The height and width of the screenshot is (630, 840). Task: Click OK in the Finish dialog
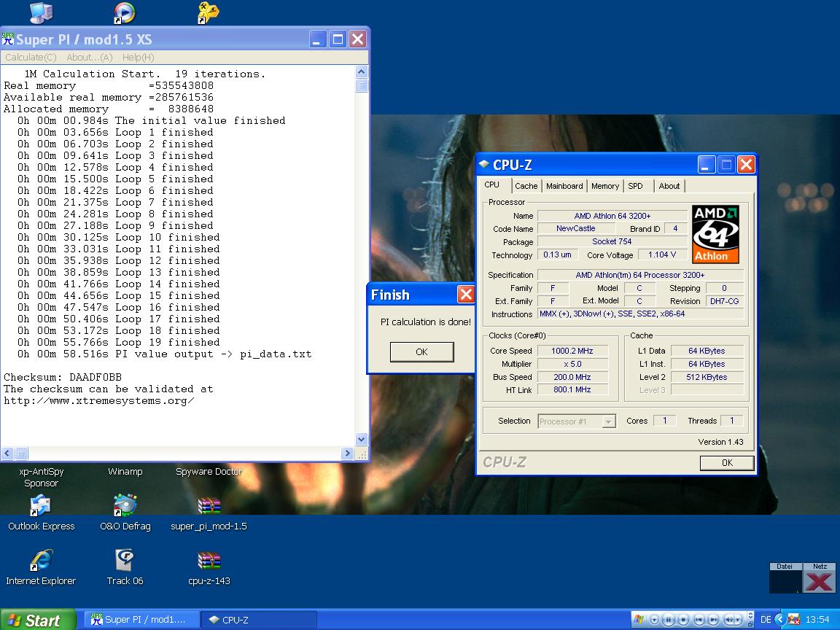421,352
